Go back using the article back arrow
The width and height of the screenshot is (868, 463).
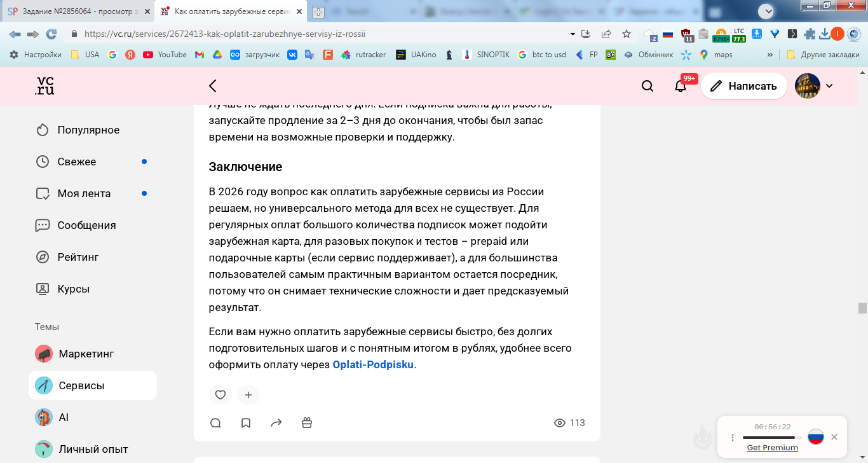coord(213,86)
